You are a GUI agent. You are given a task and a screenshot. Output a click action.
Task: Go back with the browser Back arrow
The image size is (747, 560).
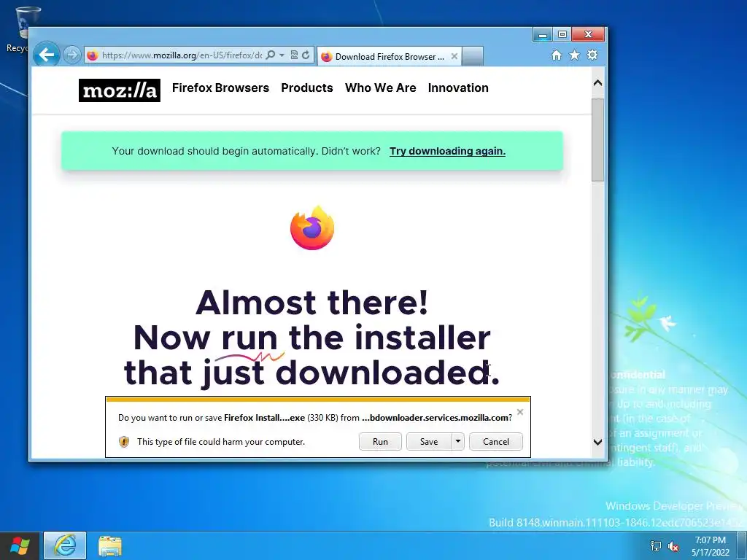tap(47, 55)
